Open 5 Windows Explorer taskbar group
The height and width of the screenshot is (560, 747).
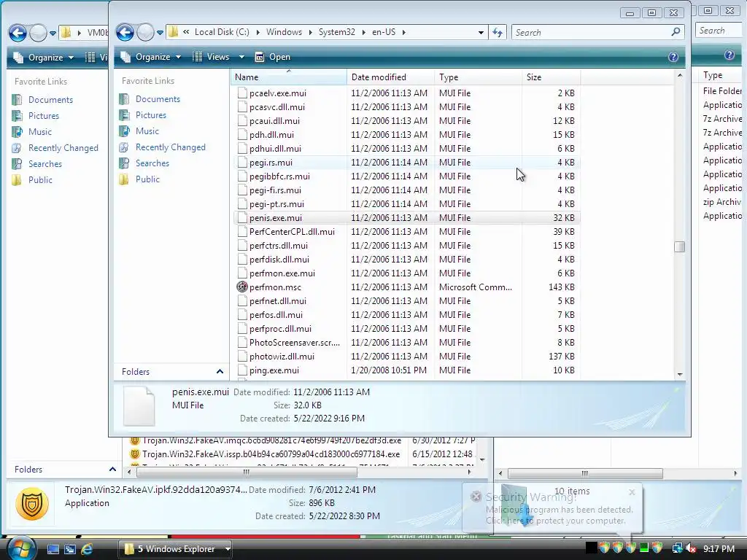coord(175,549)
